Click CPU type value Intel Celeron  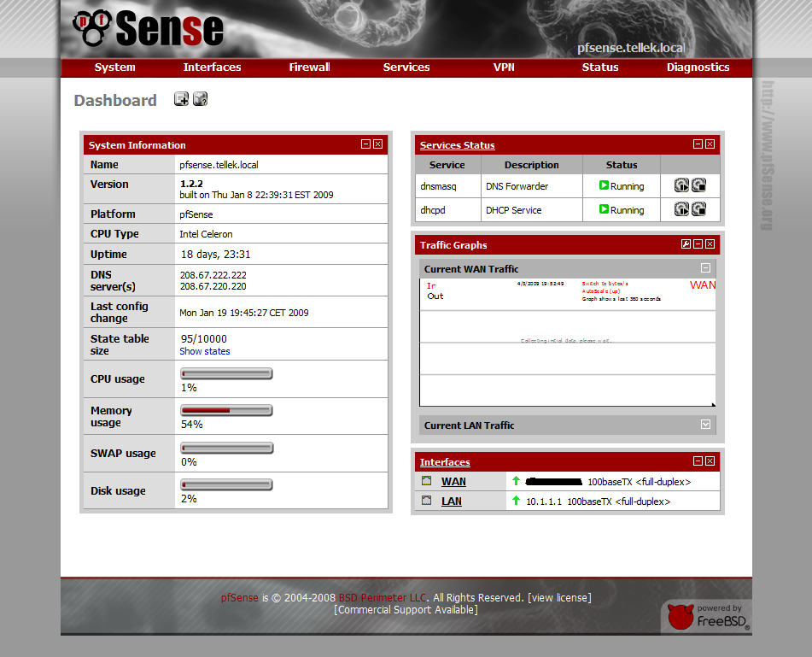tap(206, 234)
